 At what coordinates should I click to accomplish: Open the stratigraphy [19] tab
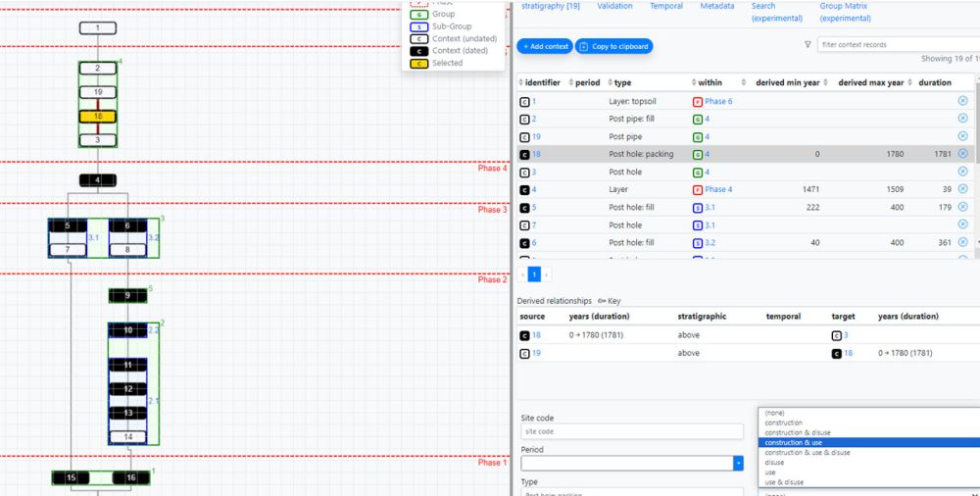click(551, 6)
